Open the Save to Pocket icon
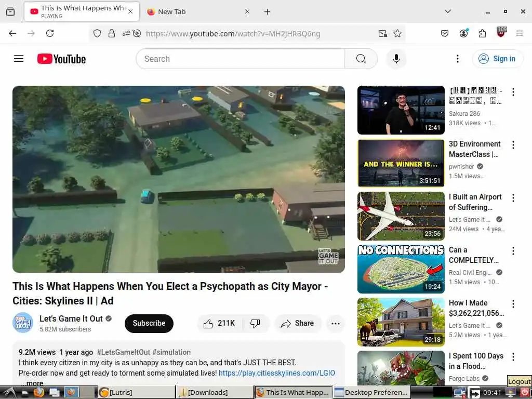Screen dimensions: 532x399 (445, 33)
